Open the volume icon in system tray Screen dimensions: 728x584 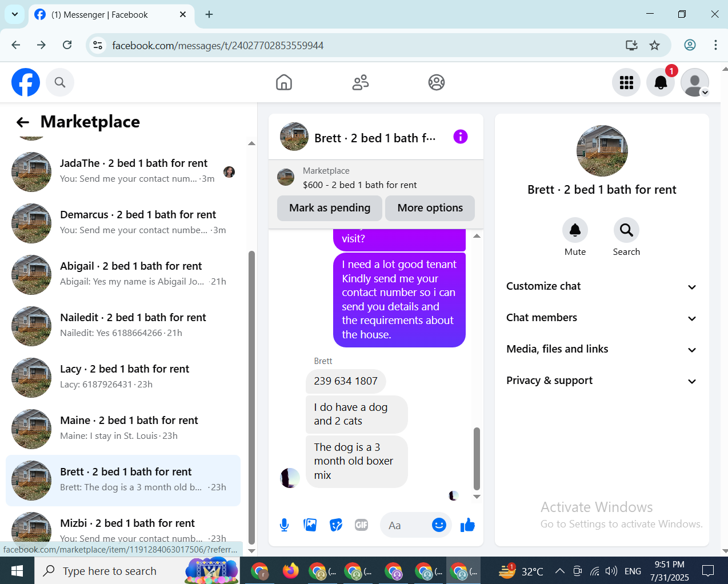point(611,571)
